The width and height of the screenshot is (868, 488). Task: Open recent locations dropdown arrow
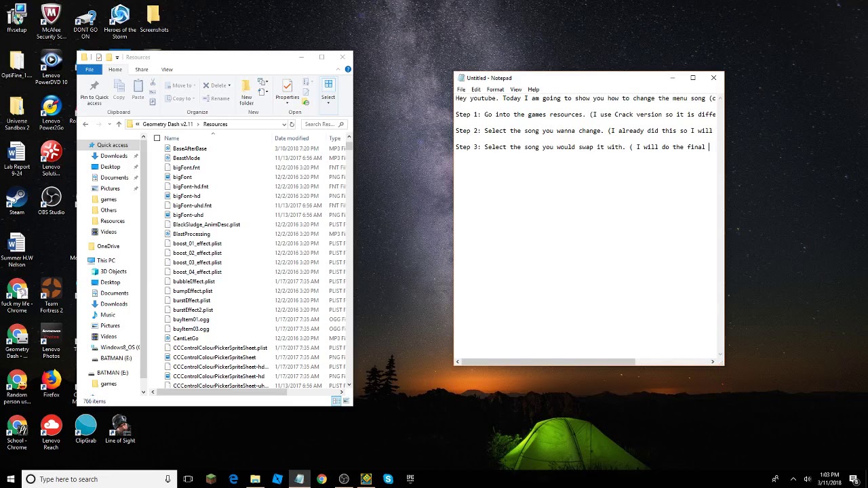coord(109,124)
